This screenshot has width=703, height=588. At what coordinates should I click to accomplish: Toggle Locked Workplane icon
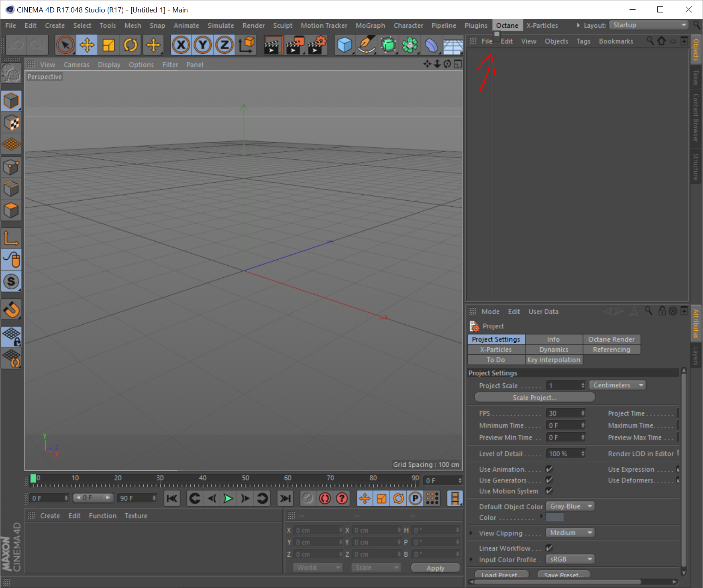pyautogui.click(x=11, y=336)
